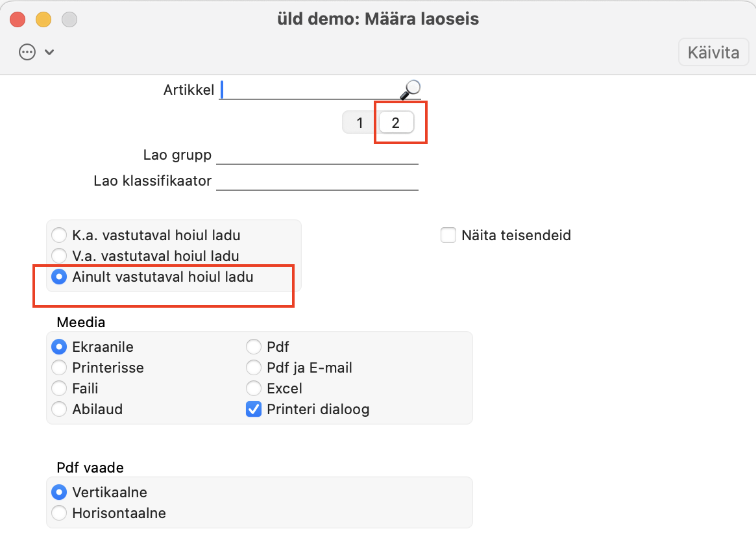Expand the chevron next to ellipsis

click(x=49, y=53)
